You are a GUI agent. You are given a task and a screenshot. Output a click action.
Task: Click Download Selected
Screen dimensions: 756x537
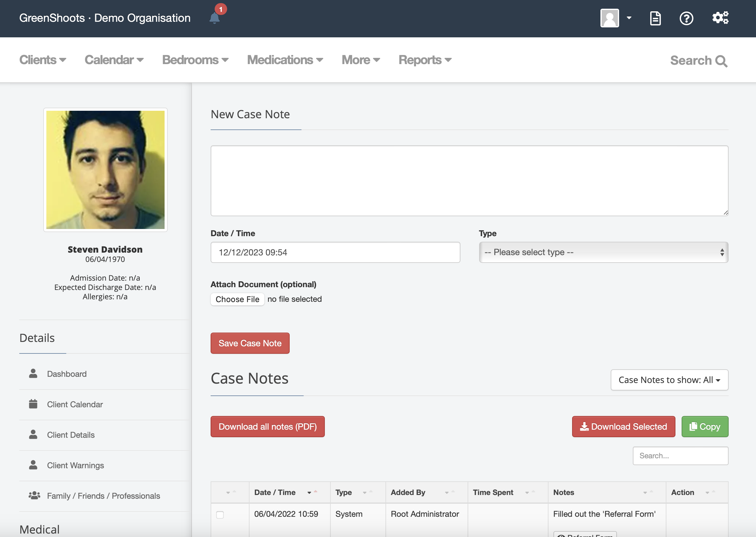pyautogui.click(x=623, y=427)
